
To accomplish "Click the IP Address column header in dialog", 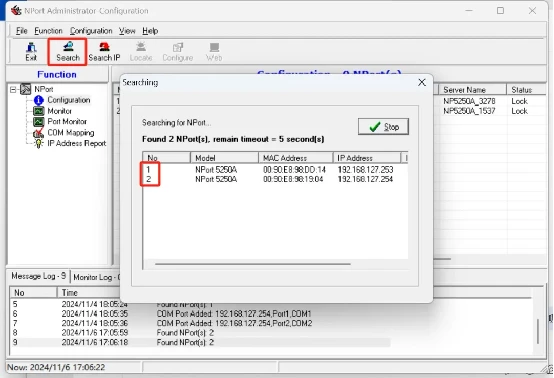I will [x=367, y=158].
